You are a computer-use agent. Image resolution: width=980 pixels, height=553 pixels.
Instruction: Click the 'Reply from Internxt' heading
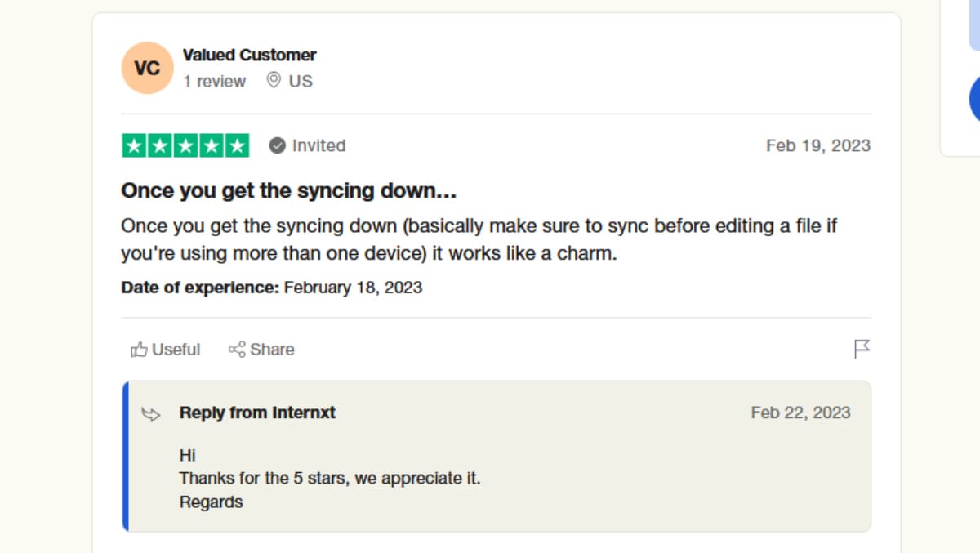tap(257, 413)
